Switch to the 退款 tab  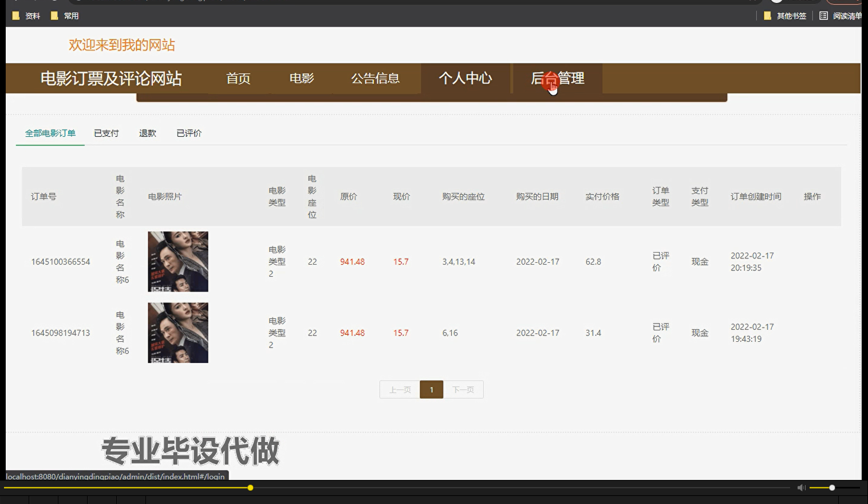[x=148, y=133]
